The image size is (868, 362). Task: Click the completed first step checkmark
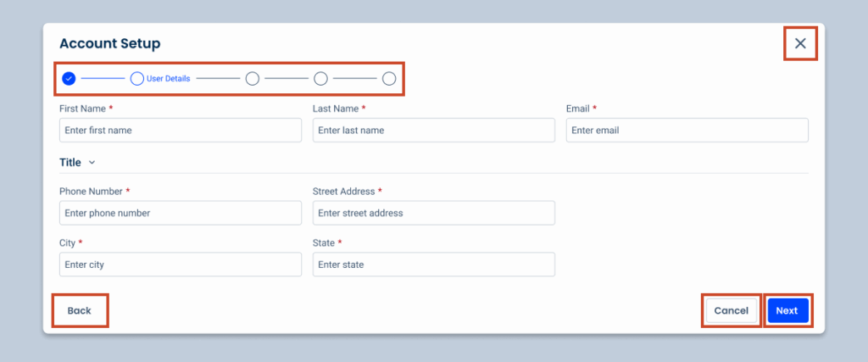coord(70,79)
